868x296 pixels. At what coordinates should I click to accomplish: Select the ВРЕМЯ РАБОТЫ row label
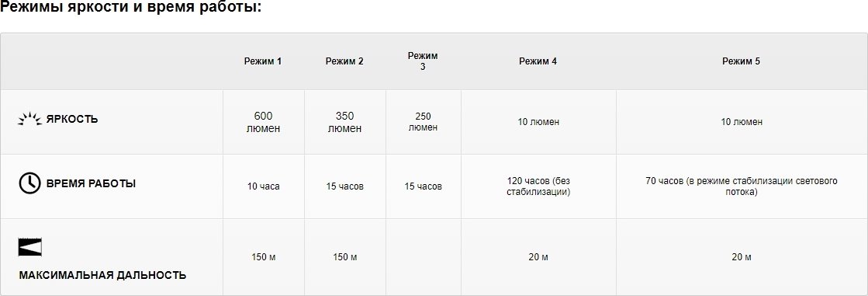click(91, 183)
